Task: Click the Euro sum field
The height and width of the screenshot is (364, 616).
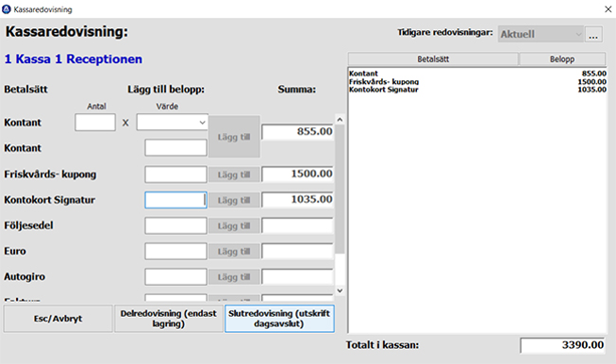Action: click(298, 251)
